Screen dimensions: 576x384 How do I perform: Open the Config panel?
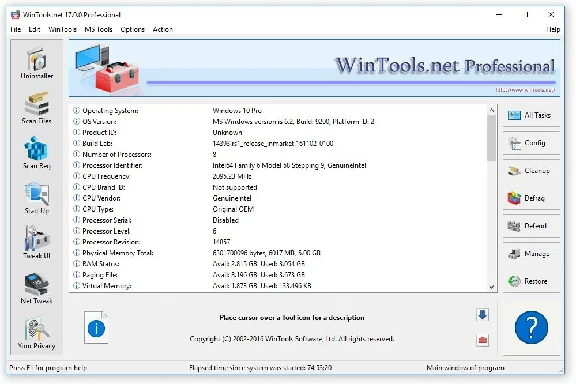tap(531, 143)
